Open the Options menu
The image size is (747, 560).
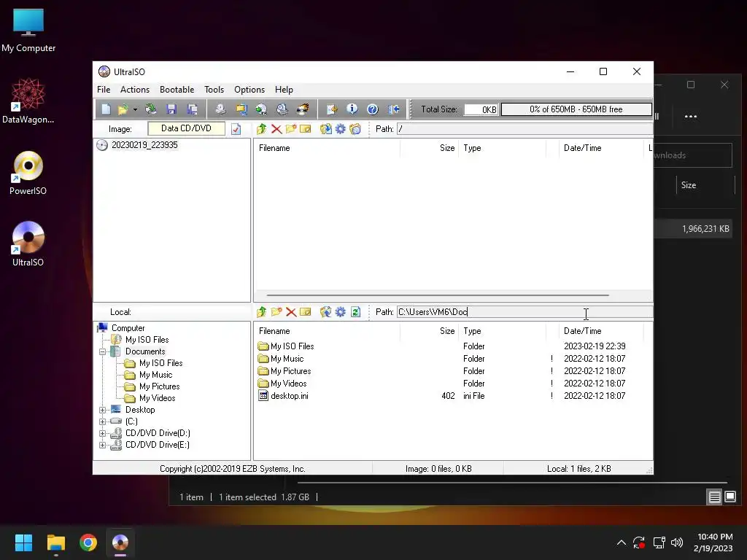coord(249,90)
